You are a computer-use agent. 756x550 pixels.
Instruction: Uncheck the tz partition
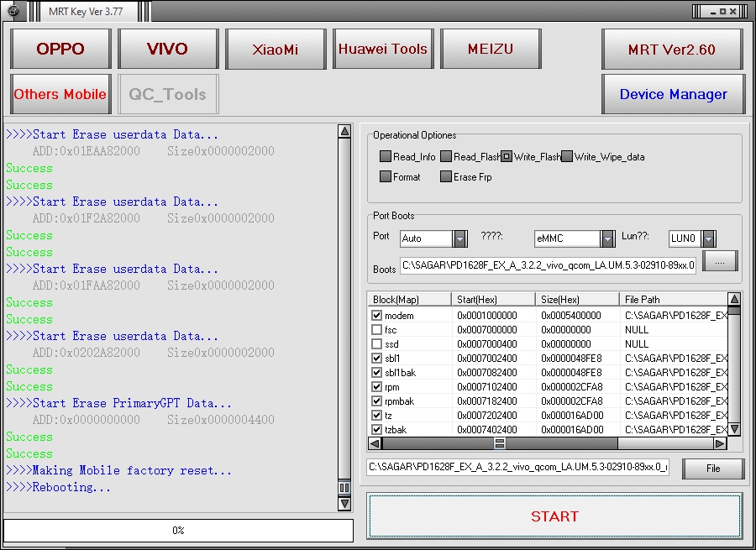(x=376, y=415)
